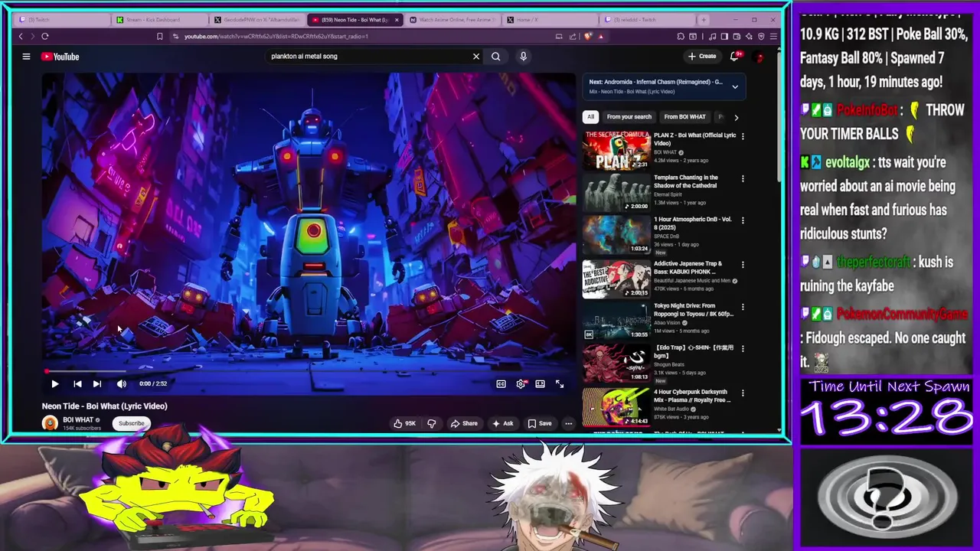This screenshot has height=551, width=980.
Task: Select the All filter chip
Action: tap(590, 117)
